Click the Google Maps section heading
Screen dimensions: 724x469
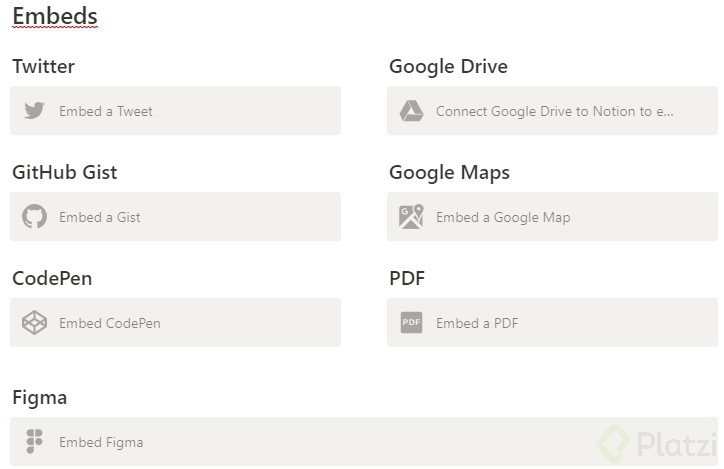(449, 172)
